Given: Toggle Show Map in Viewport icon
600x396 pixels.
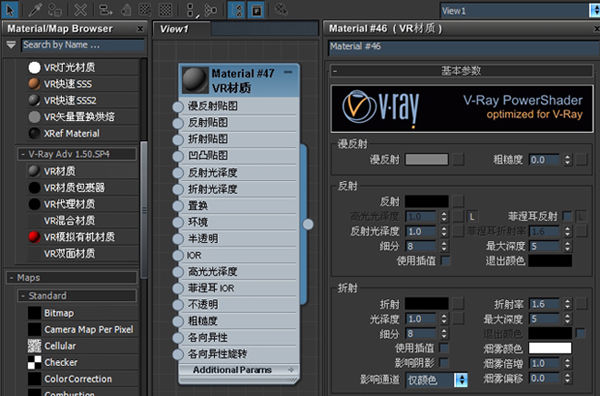Looking at the screenshot, I should coord(145,10).
